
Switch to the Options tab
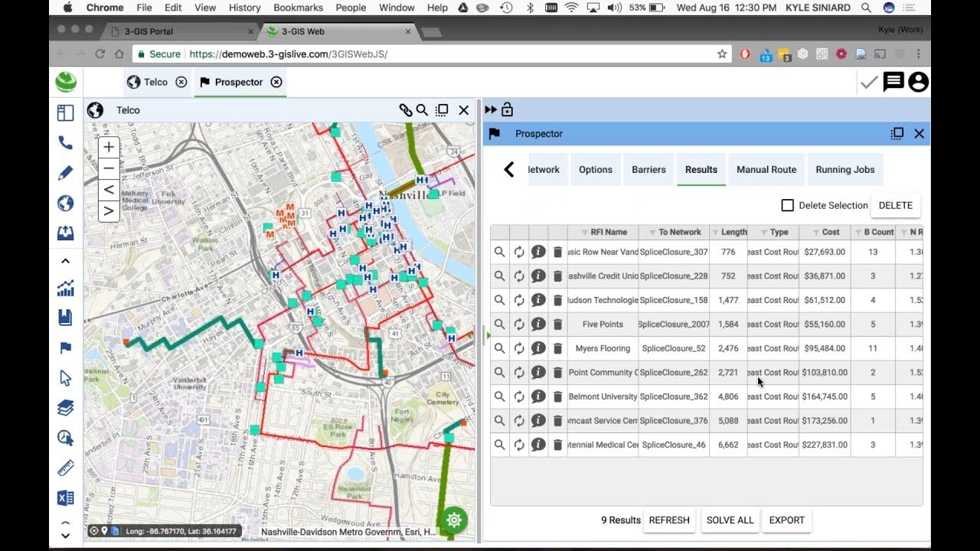point(596,170)
